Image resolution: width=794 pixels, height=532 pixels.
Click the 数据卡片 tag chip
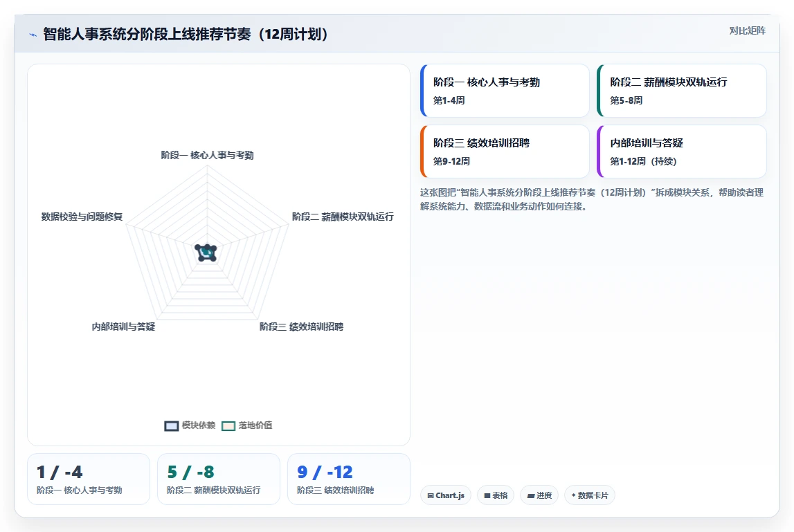tap(589, 495)
